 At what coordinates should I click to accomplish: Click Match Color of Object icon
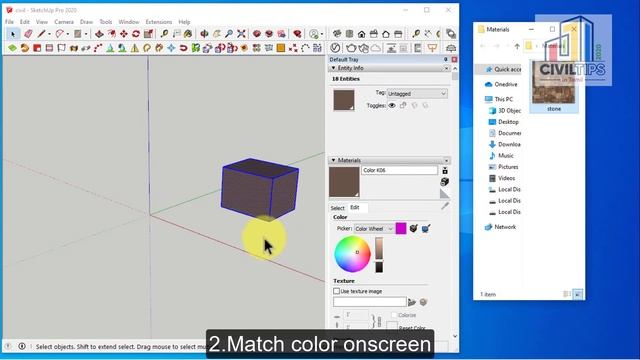click(413, 229)
